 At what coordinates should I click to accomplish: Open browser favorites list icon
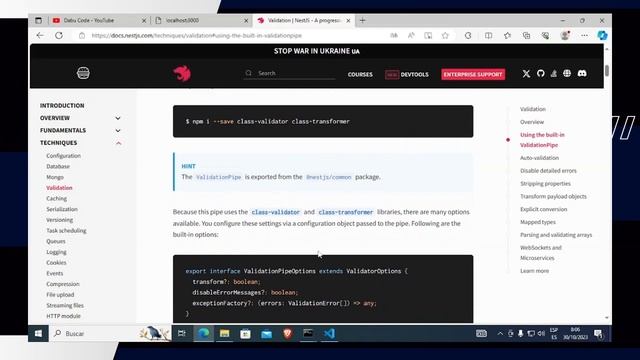click(507, 36)
